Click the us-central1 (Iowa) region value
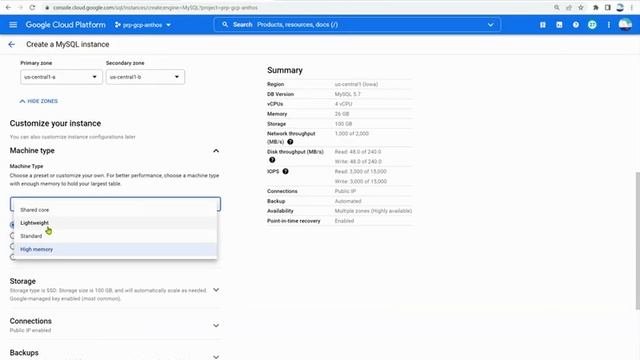Screen dimensions: 640x360 (356, 84)
